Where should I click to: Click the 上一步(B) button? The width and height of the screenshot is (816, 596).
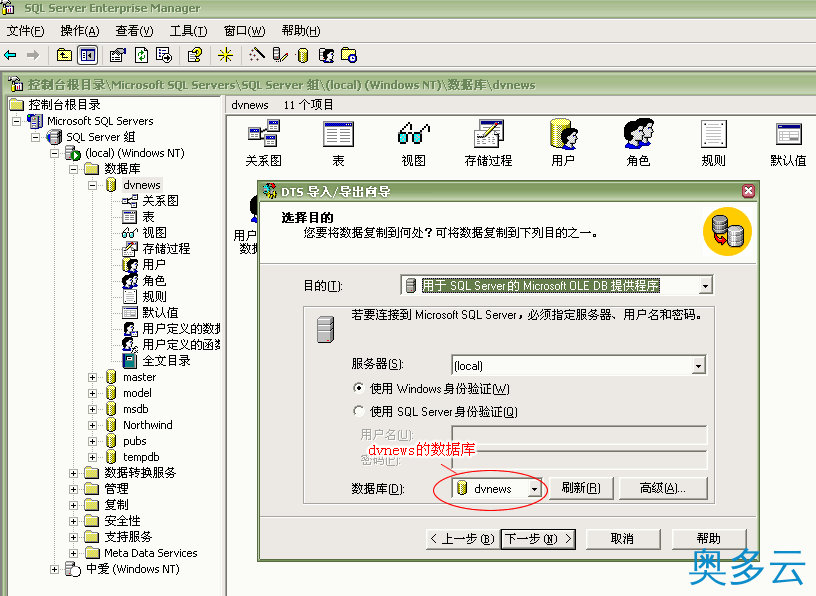click(462, 539)
